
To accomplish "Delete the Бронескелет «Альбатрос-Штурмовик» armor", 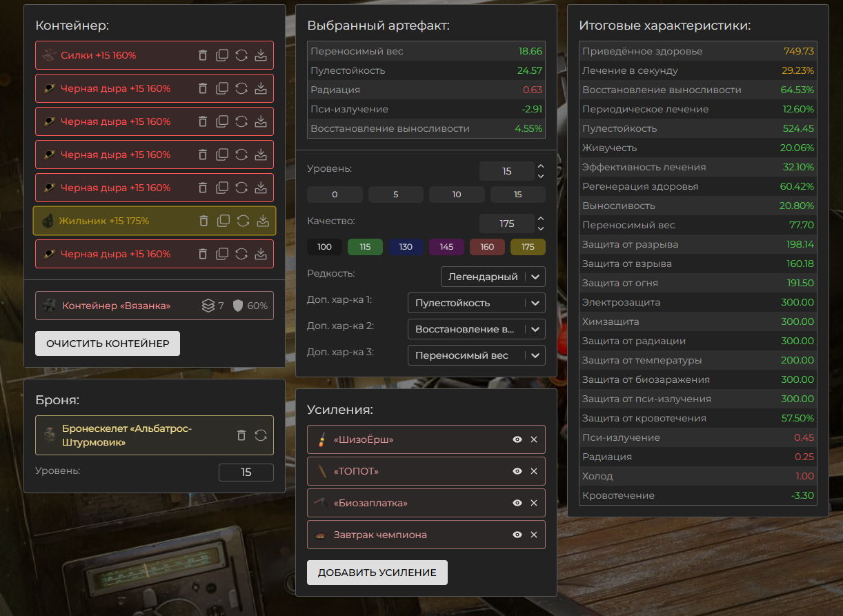I will pyautogui.click(x=241, y=435).
